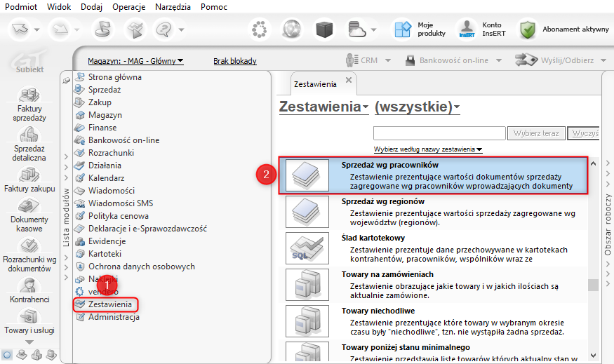Expand more shortcuts arrow below Towary i usługi

[x=29, y=342]
